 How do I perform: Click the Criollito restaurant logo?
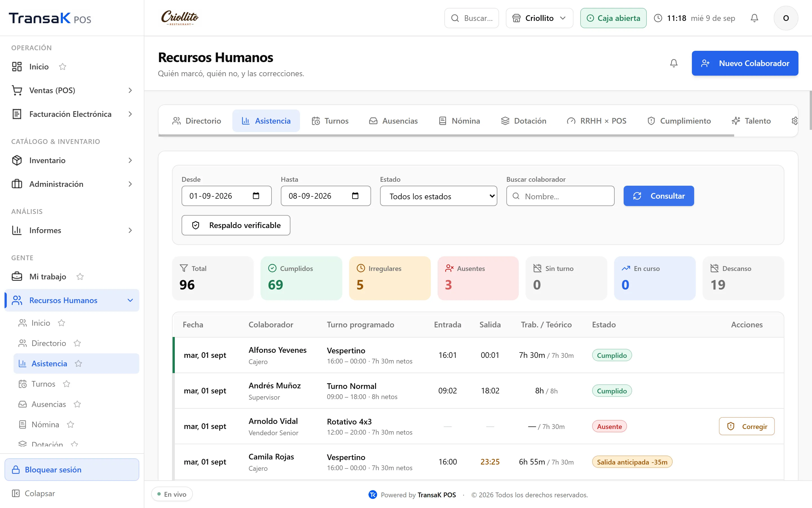coord(180,18)
